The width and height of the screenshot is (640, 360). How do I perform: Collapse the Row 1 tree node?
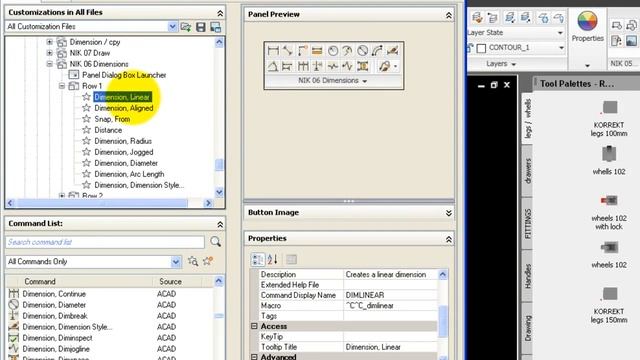[62, 86]
